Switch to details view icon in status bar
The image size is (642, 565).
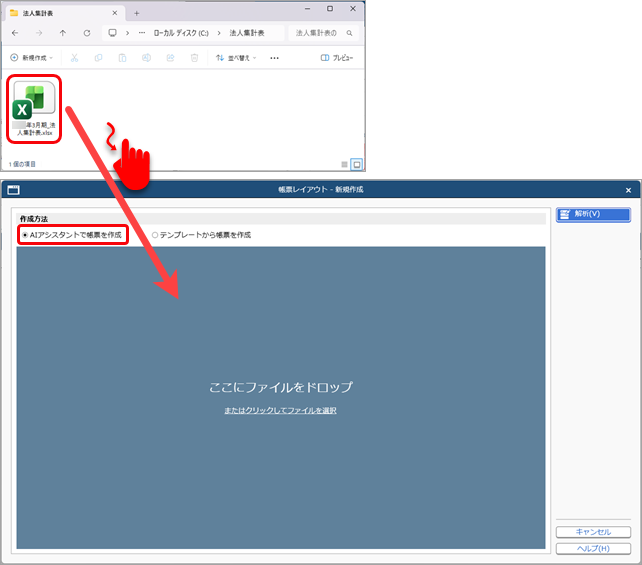pos(344,165)
